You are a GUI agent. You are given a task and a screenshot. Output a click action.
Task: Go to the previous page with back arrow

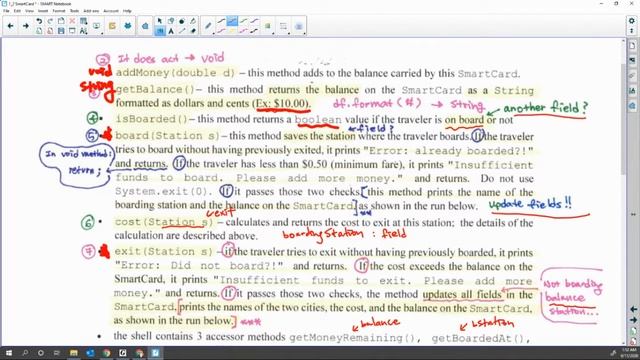[11, 26]
